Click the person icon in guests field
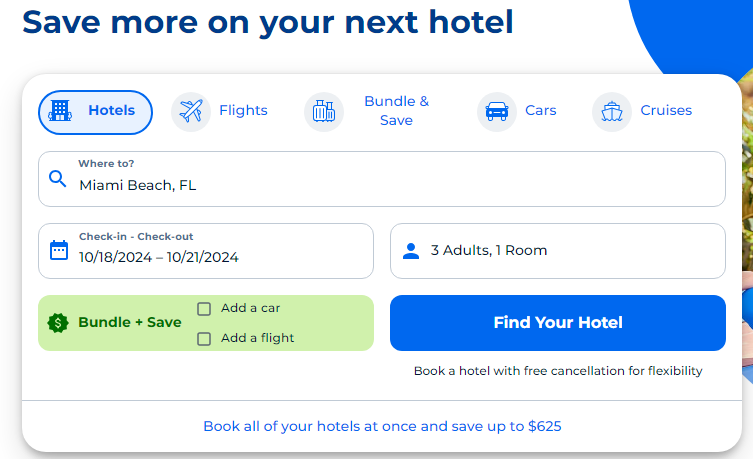The image size is (753, 459). pyautogui.click(x=411, y=251)
